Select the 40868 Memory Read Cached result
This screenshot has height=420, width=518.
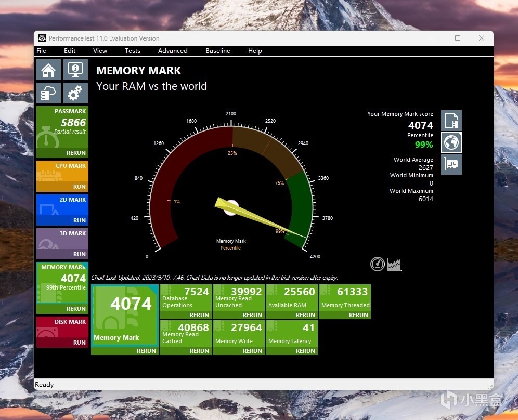[186, 334]
